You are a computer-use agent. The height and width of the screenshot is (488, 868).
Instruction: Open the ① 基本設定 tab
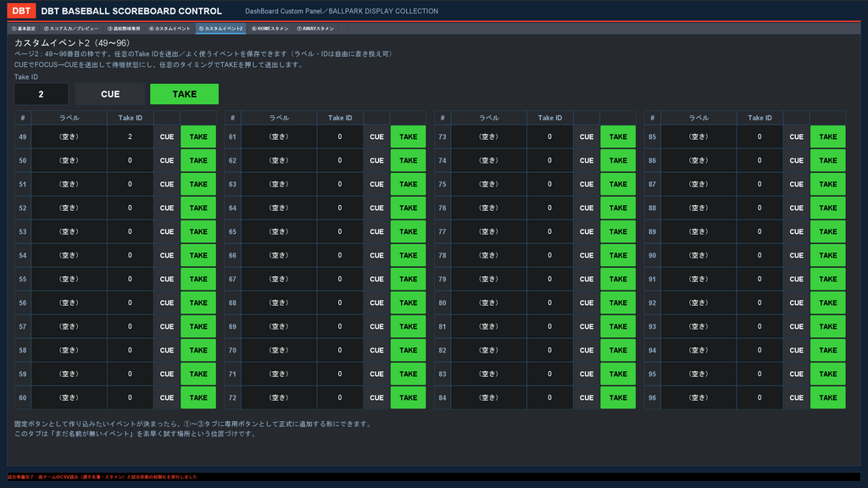tap(24, 29)
